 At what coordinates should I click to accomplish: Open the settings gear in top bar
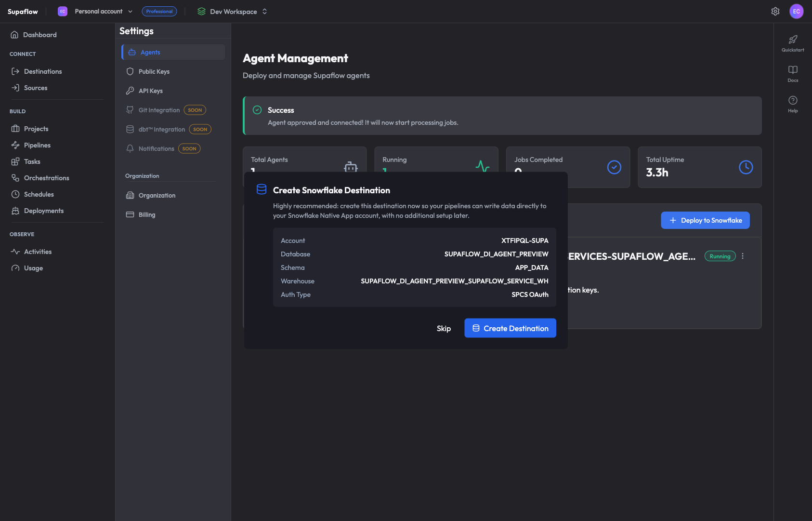[775, 11]
